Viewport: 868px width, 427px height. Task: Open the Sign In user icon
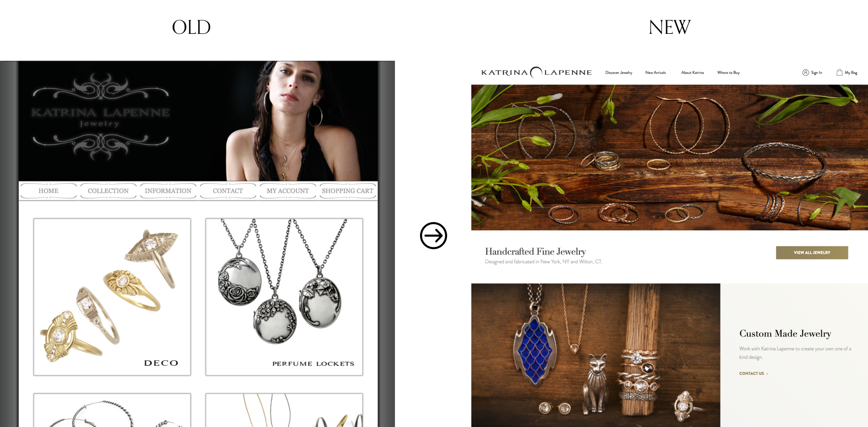point(806,72)
